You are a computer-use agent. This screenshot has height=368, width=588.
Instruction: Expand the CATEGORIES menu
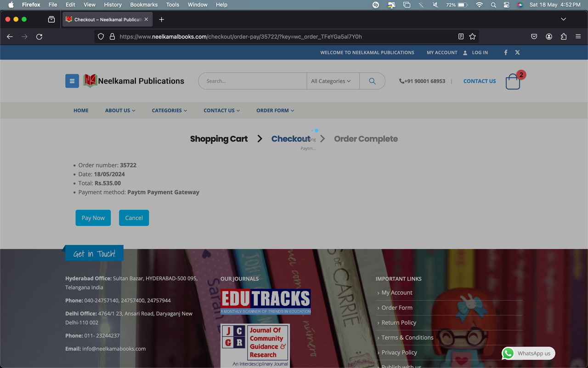[x=170, y=110]
